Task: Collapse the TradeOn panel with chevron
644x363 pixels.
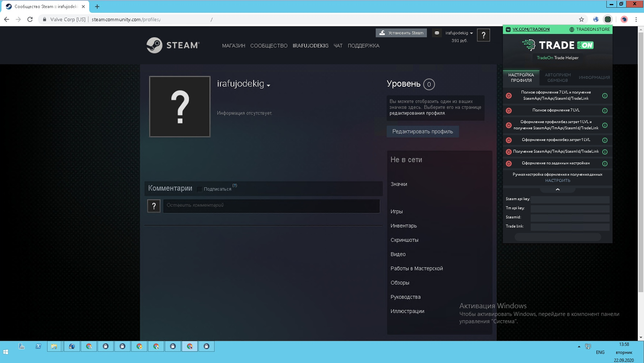Action: tap(558, 190)
